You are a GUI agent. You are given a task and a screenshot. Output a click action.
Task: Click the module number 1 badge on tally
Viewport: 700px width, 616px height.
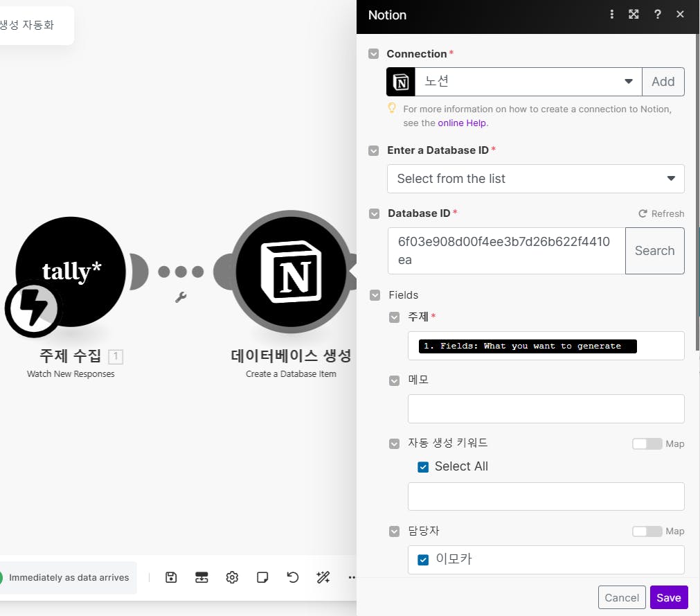pyautogui.click(x=116, y=356)
